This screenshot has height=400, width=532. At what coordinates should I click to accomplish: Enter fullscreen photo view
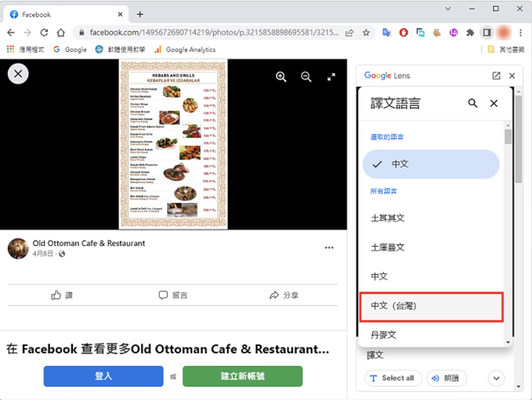pyautogui.click(x=331, y=77)
